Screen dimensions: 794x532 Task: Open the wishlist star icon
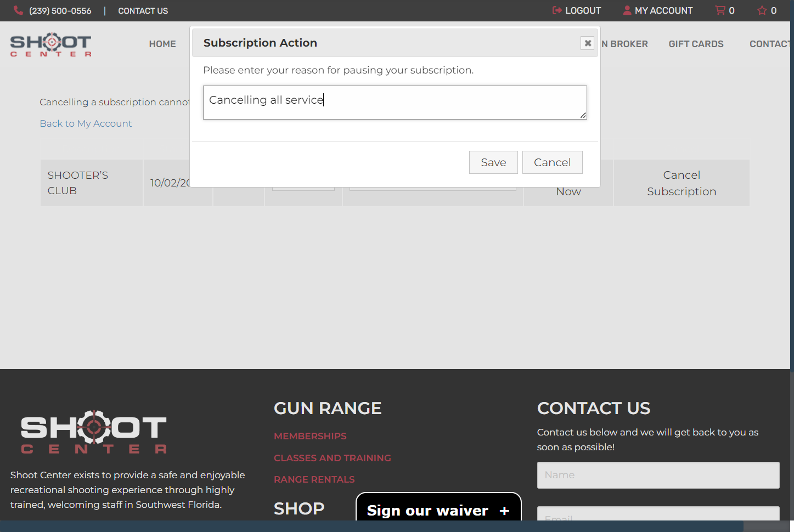coord(762,10)
